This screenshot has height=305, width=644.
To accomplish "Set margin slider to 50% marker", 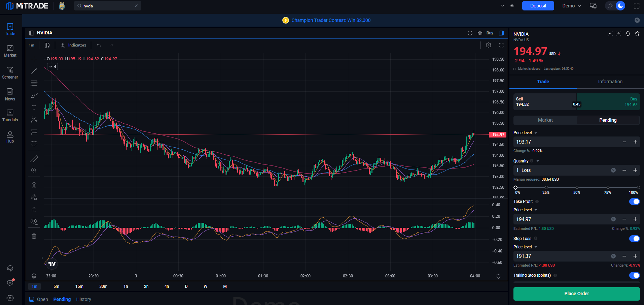I will click(577, 187).
